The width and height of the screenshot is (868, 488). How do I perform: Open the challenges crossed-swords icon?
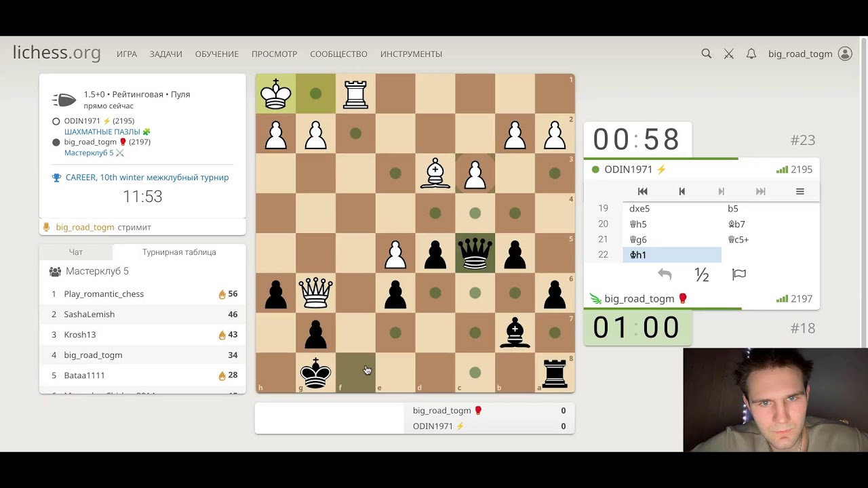tap(729, 54)
